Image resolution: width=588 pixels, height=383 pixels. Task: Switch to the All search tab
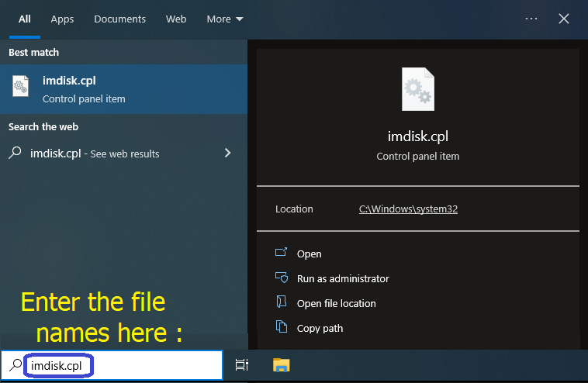click(x=25, y=19)
